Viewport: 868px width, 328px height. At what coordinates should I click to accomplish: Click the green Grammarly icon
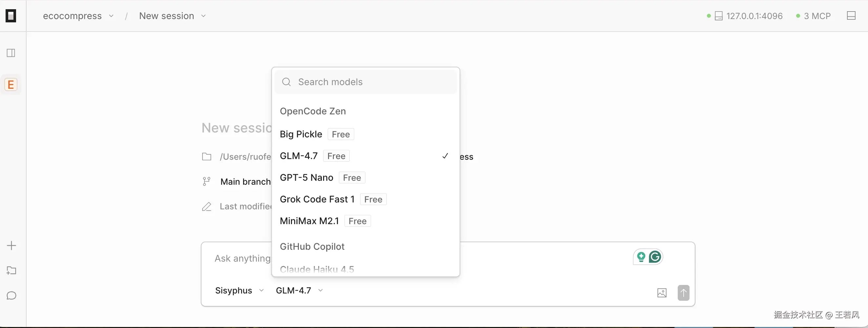point(655,257)
